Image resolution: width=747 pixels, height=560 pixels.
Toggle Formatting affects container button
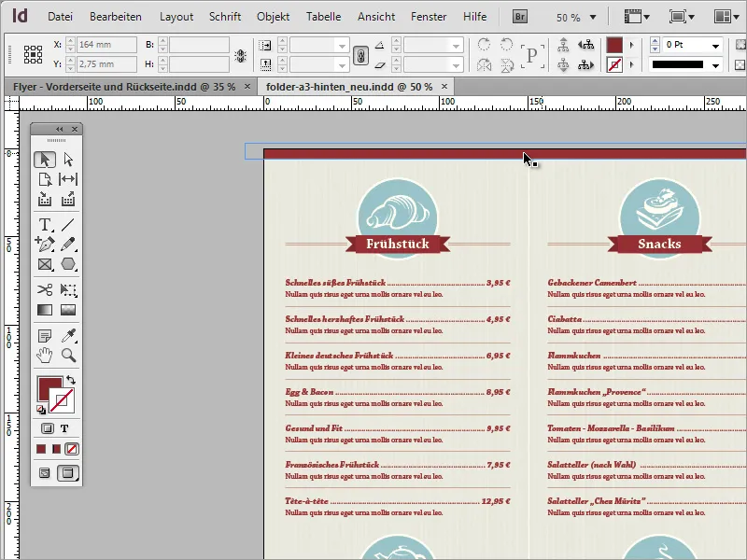click(x=47, y=428)
